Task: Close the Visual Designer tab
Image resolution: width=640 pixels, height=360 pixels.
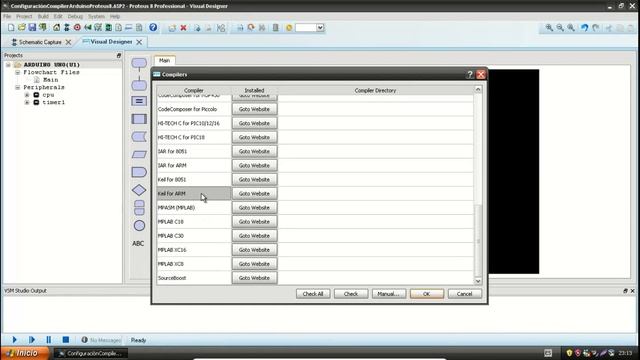Action: [139, 42]
